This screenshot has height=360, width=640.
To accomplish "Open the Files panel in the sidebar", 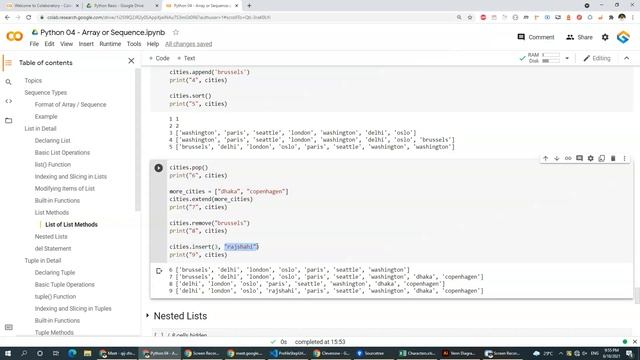I will (x=9, y=120).
